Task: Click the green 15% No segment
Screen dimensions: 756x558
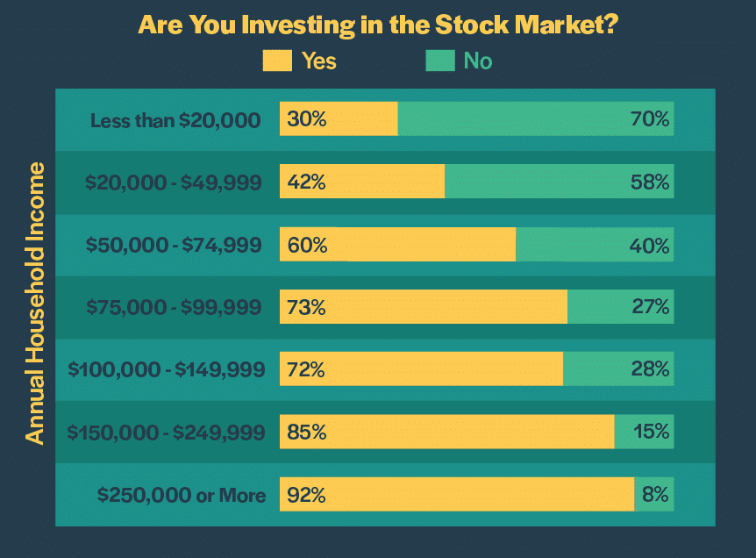Action: tap(644, 433)
